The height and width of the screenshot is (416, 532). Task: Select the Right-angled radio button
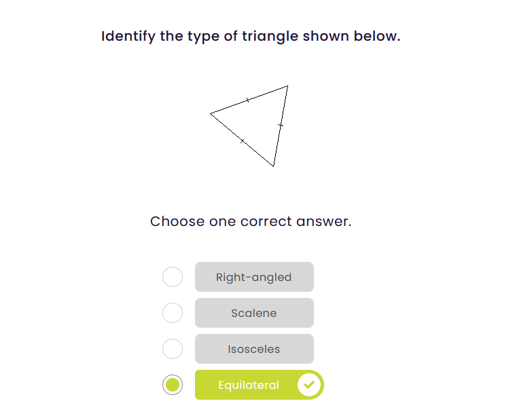[173, 277]
